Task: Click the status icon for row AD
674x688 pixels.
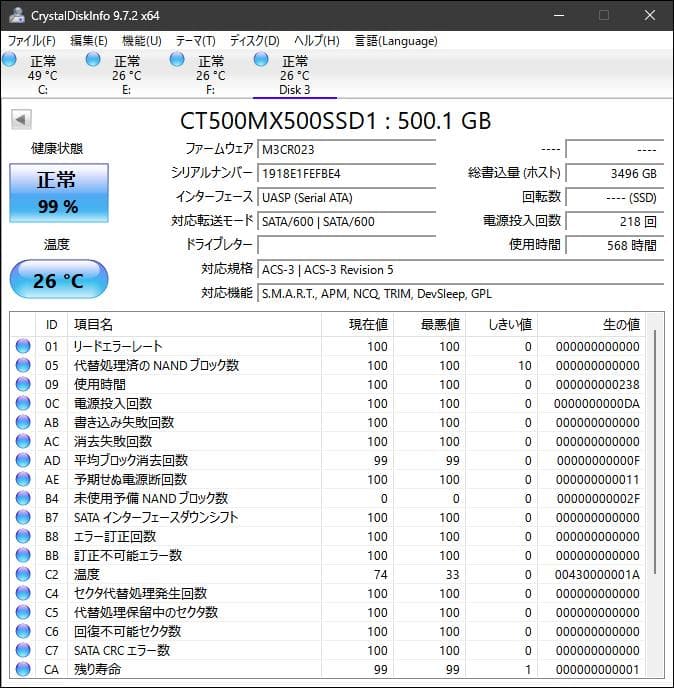Action: click(23, 460)
